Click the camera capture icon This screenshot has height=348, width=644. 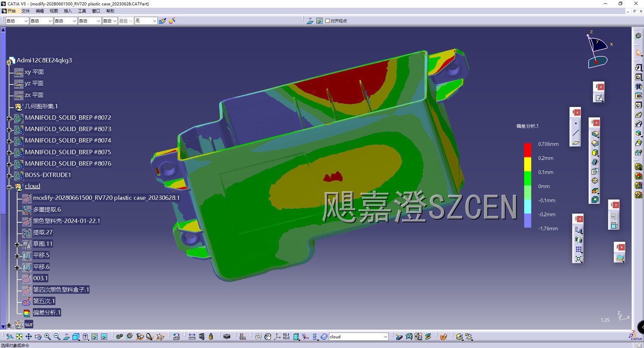(x=227, y=337)
